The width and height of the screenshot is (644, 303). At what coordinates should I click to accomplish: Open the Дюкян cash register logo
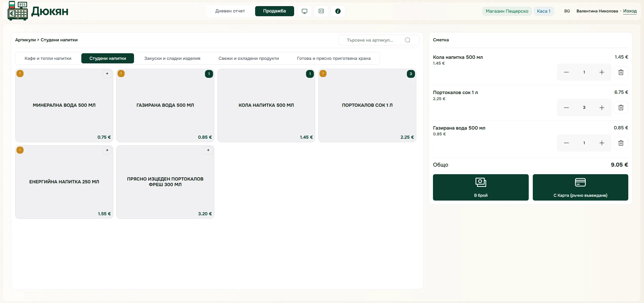click(38, 11)
